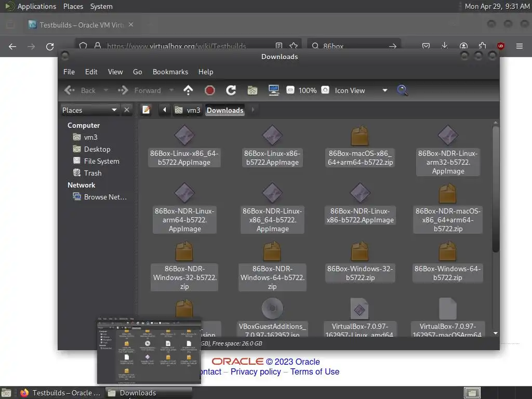Open Firefox hamburger menu
532x399 pixels.
[519, 46]
